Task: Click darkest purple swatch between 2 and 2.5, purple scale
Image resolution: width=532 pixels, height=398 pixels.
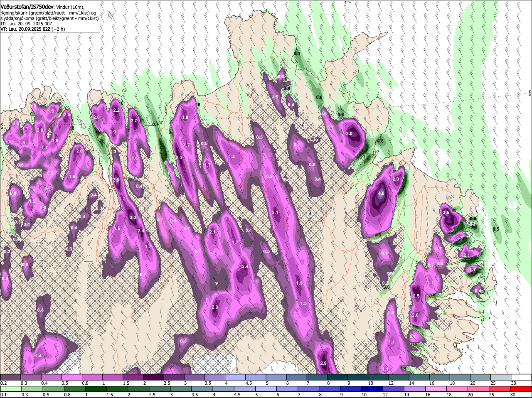Action: 153,377
